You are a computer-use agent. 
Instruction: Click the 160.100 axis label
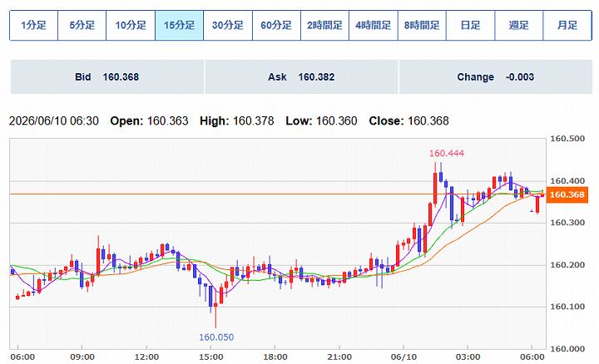click(567, 307)
